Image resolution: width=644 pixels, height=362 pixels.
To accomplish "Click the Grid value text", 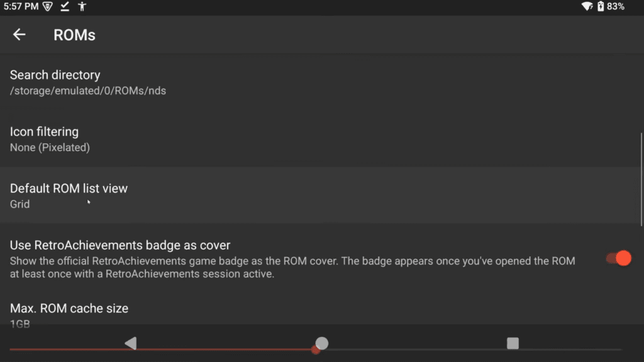I will click(19, 204).
